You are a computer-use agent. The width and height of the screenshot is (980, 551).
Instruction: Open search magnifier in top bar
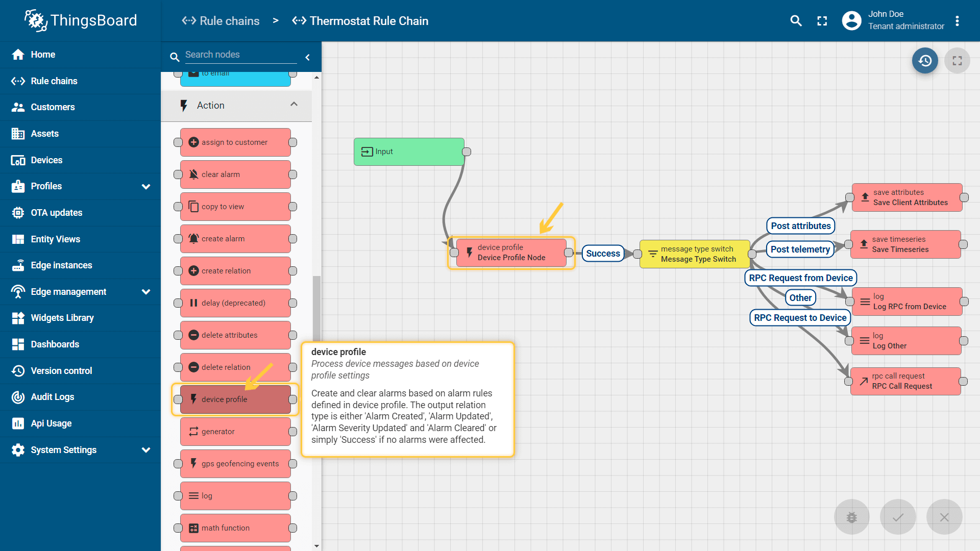(x=796, y=21)
